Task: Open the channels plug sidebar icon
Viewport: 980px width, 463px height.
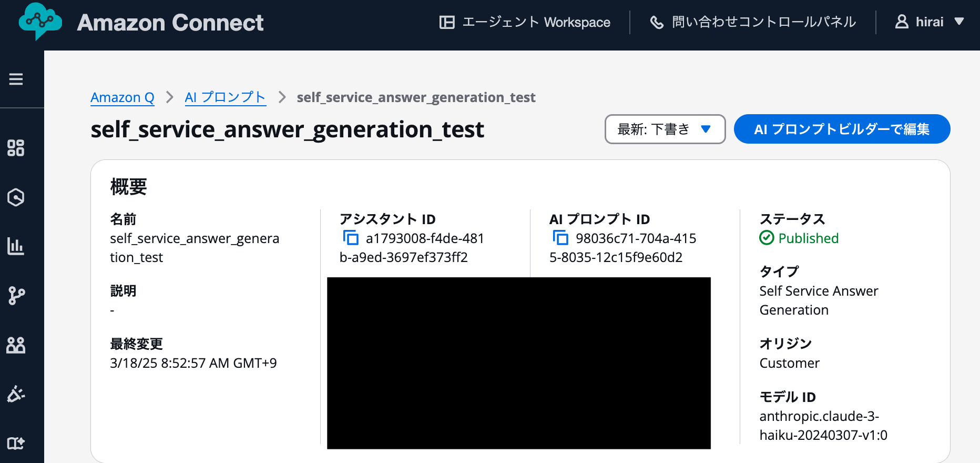Action: click(16, 394)
